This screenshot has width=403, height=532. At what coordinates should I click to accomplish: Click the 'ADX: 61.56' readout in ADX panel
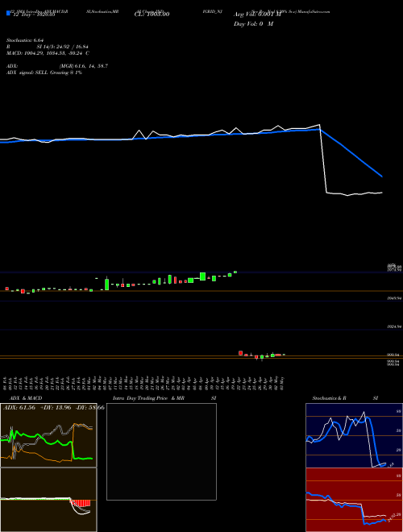19,408
